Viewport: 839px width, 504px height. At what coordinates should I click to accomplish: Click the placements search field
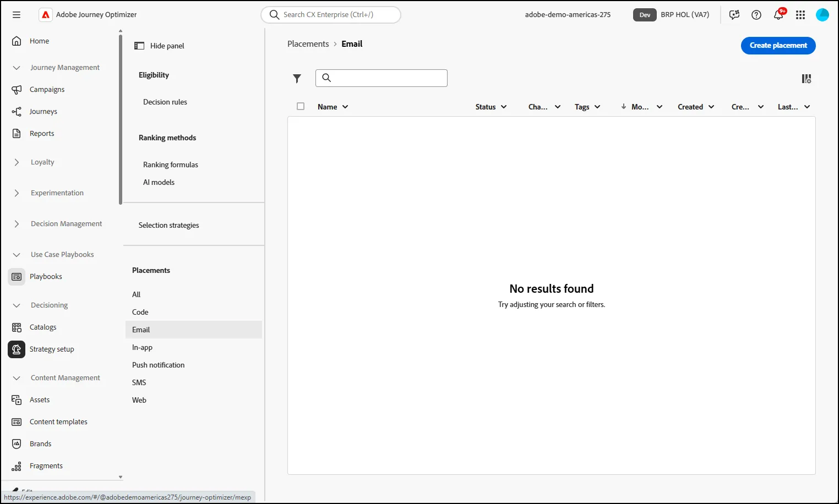[382, 78]
